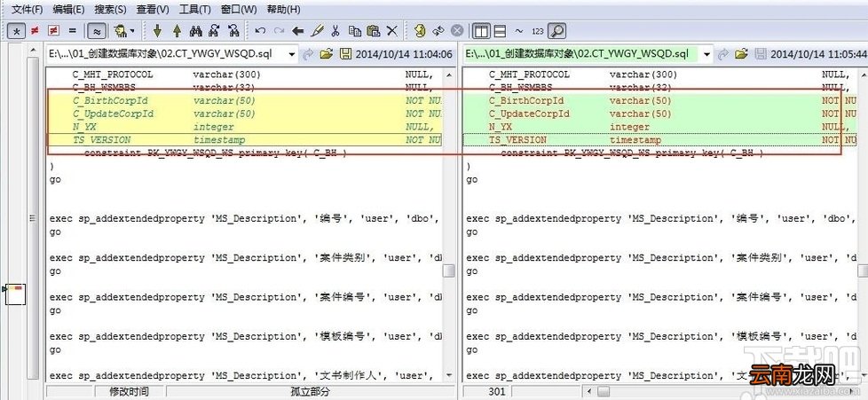Click Find Next binoculars icon
The image size is (868, 400).
tap(215, 31)
